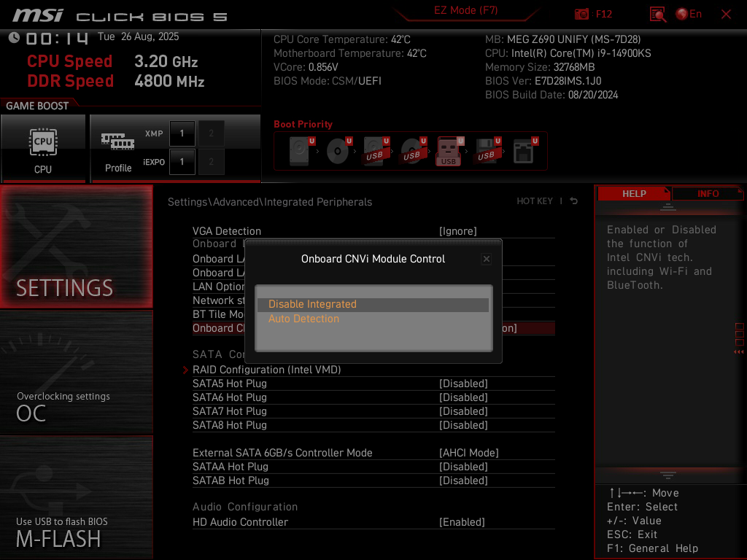Select the highlighted USB key boot device icon
Viewport: 747px width, 560px height.
449,152
